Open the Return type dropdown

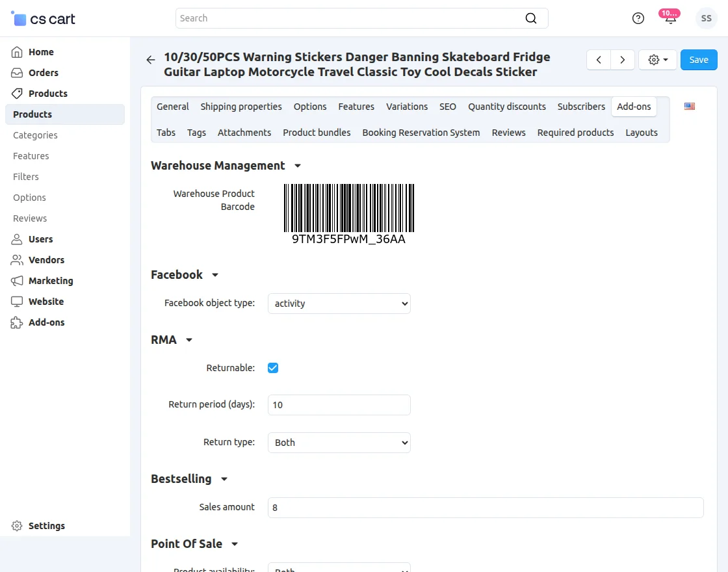click(x=339, y=443)
